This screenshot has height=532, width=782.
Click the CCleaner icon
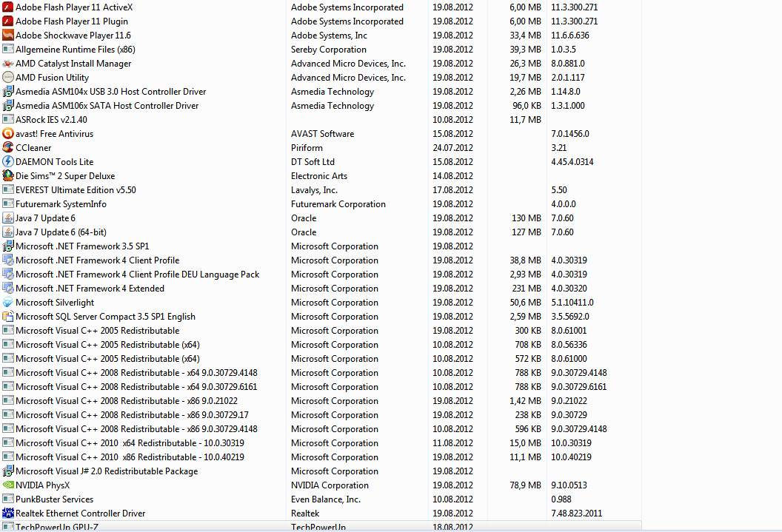[7, 147]
